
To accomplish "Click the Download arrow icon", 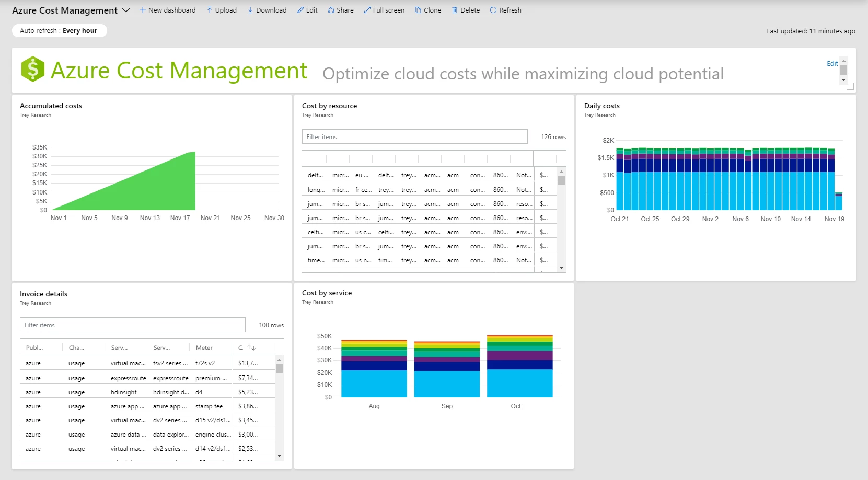I will coord(250,10).
